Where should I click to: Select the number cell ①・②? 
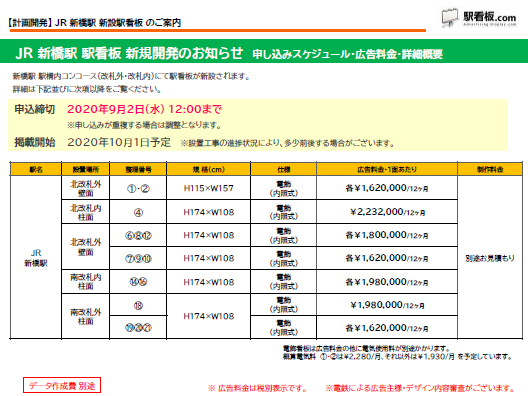coord(138,188)
